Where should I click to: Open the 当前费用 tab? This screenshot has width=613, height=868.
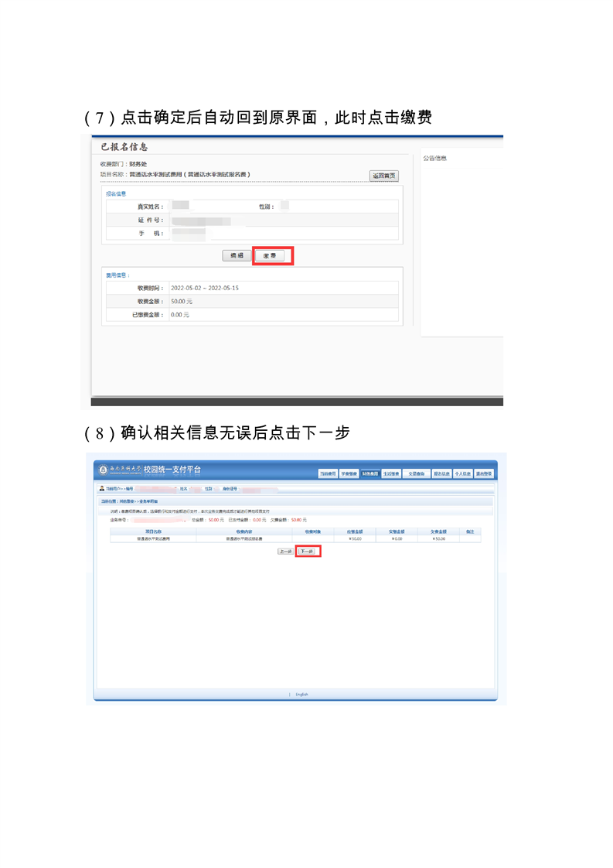(328, 473)
